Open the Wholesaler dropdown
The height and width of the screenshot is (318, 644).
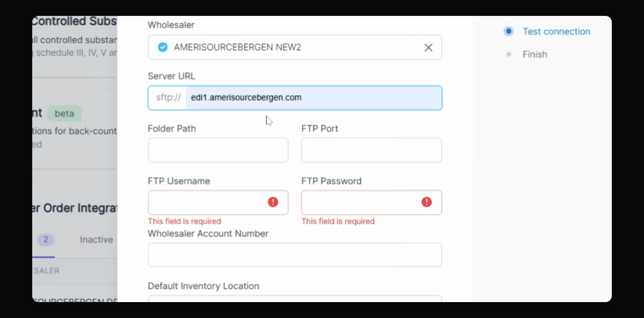coord(295,47)
